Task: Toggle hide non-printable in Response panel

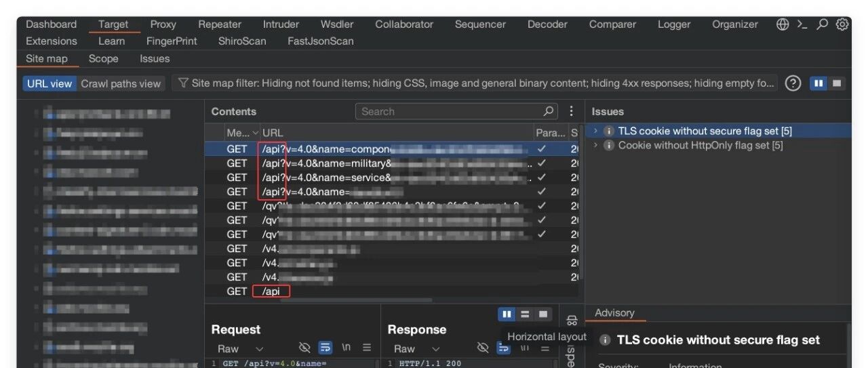Action: pos(483,348)
